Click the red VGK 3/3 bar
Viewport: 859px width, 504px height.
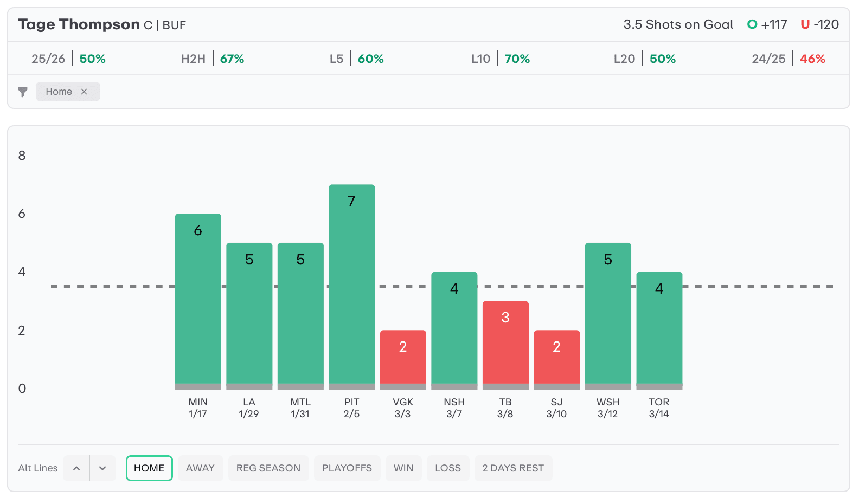(x=403, y=358)
